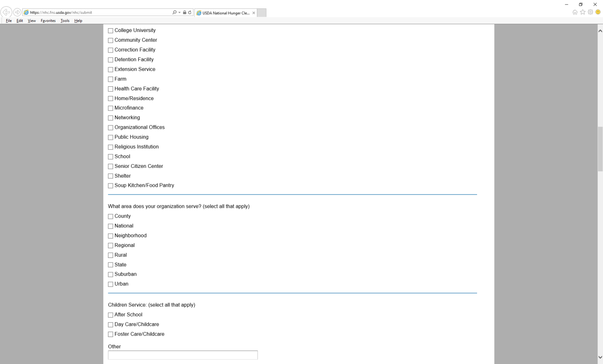Enable the After School checkbox
Image resolution: width=603 pixels, height=364 pixels.
111,315
